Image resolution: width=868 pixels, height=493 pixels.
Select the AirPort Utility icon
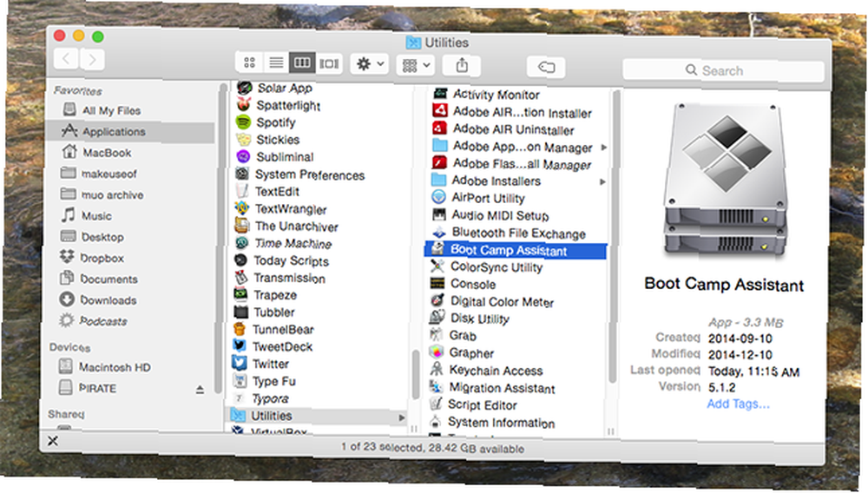pos(438,197)
